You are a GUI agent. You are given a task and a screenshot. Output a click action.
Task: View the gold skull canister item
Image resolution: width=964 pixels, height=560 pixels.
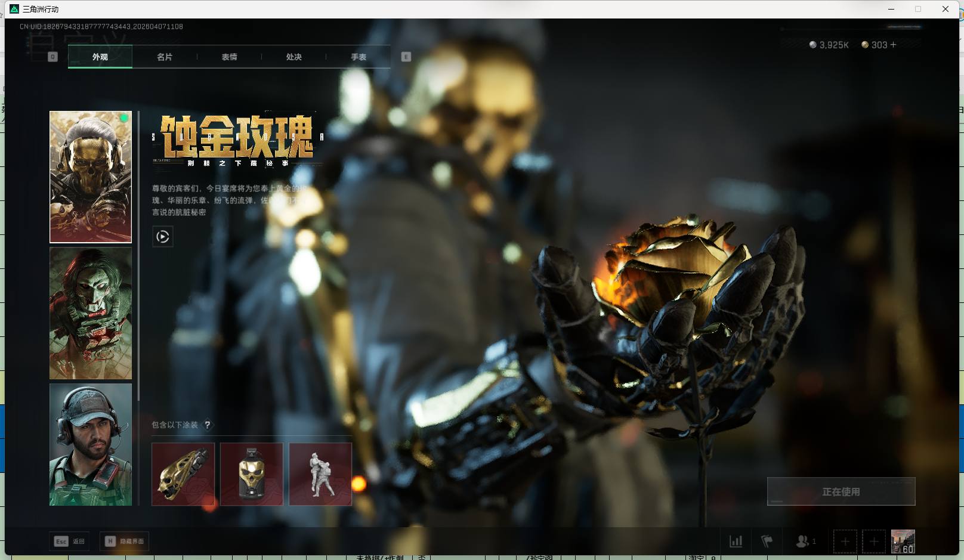pyautogui.click(x=252, y=474)
